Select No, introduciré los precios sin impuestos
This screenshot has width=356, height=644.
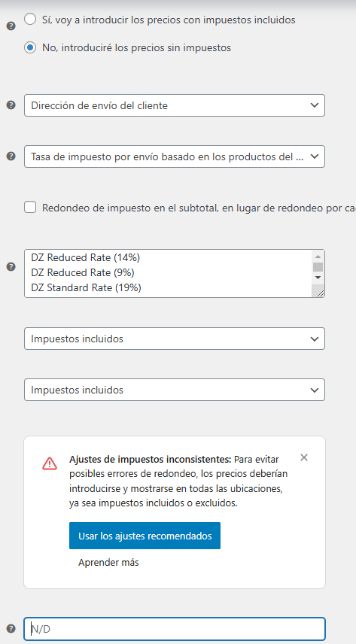(30, 47)
